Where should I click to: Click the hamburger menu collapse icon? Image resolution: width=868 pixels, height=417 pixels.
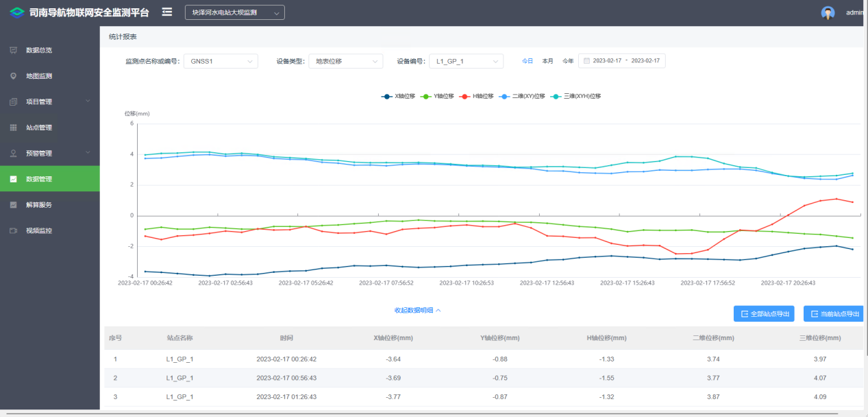pyautogui.click(x=167, y=12)
